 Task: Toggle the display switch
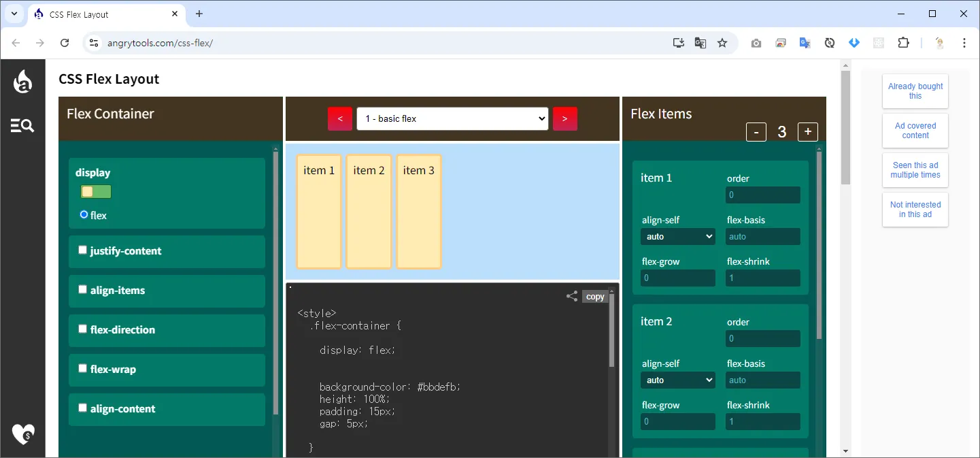96,192
